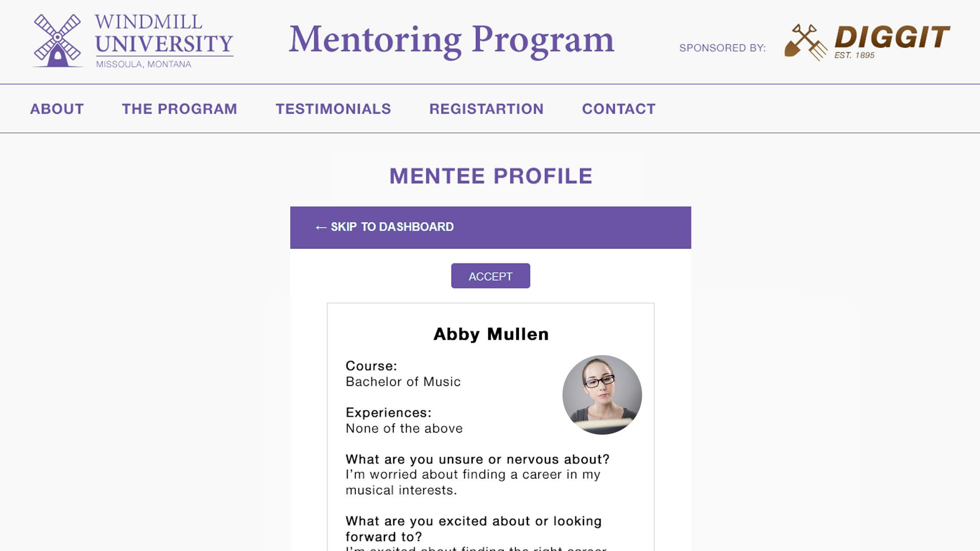Viewport: 980px width, 551px height.
Task: Click the left arrow beside Skip to Dashboard
Action: [321, 227]
